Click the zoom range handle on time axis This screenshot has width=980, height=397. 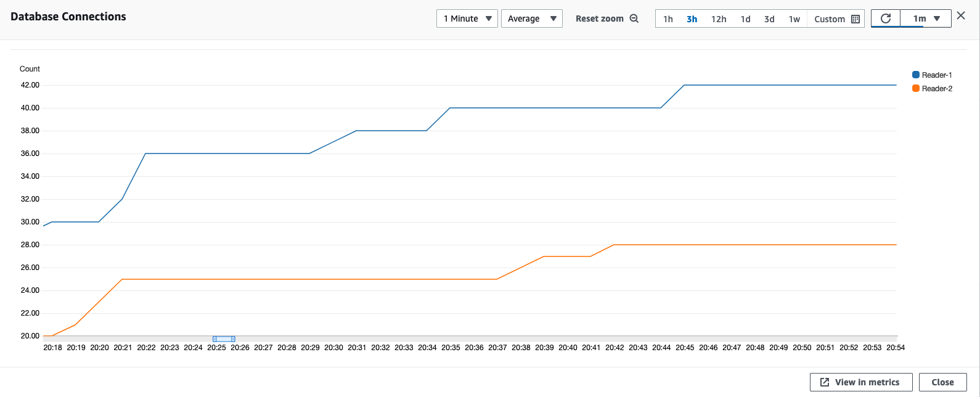tap(224, 339)
